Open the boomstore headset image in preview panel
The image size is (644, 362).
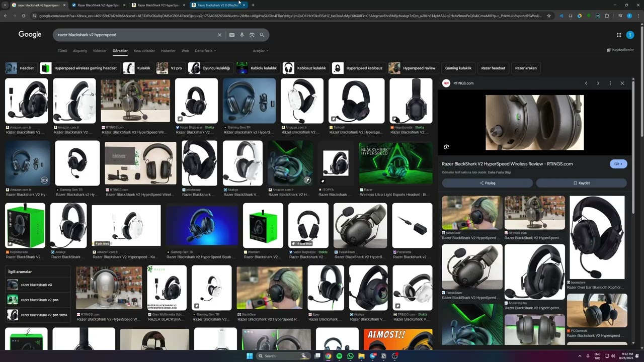[x=597, y=237]
